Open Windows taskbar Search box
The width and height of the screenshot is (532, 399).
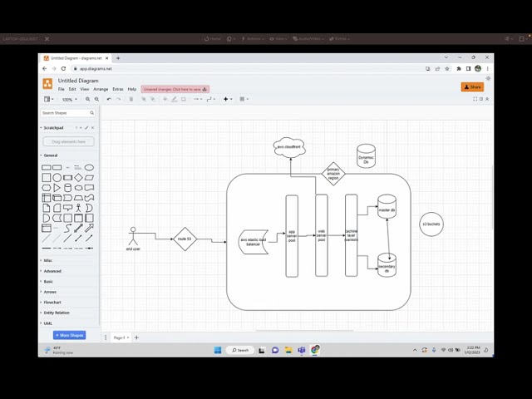click(x=239, y=350)
